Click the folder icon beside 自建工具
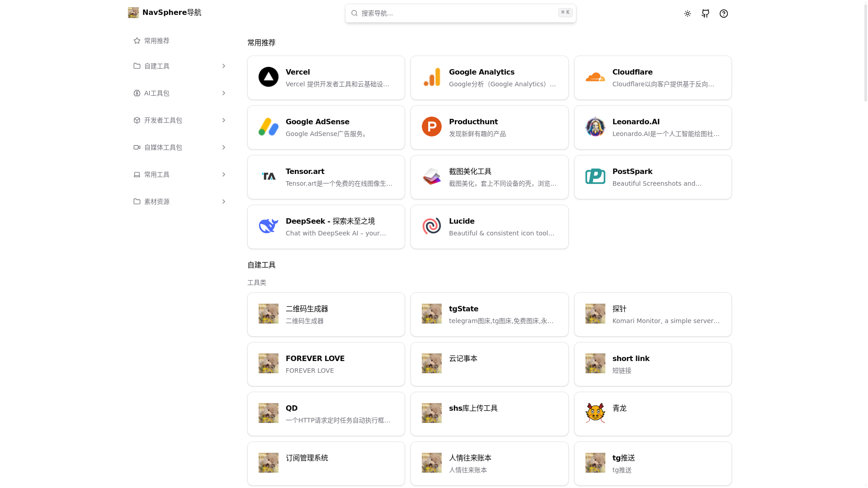 click(137, 66)
